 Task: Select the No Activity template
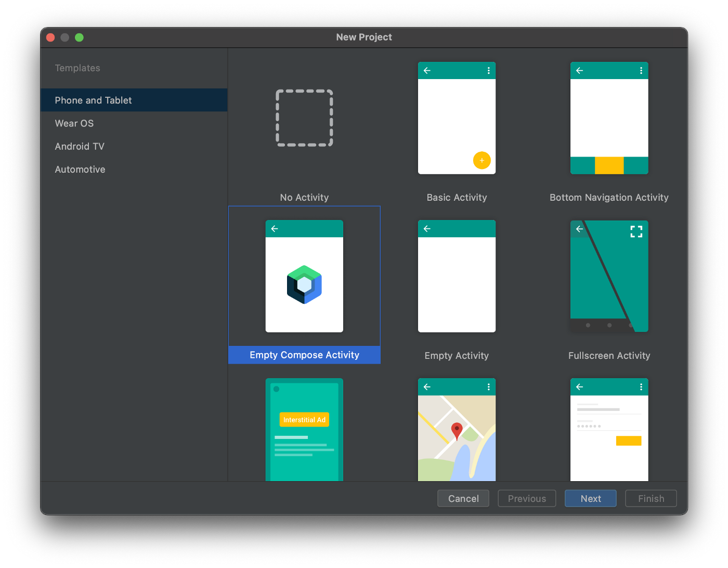click(304, 118)
